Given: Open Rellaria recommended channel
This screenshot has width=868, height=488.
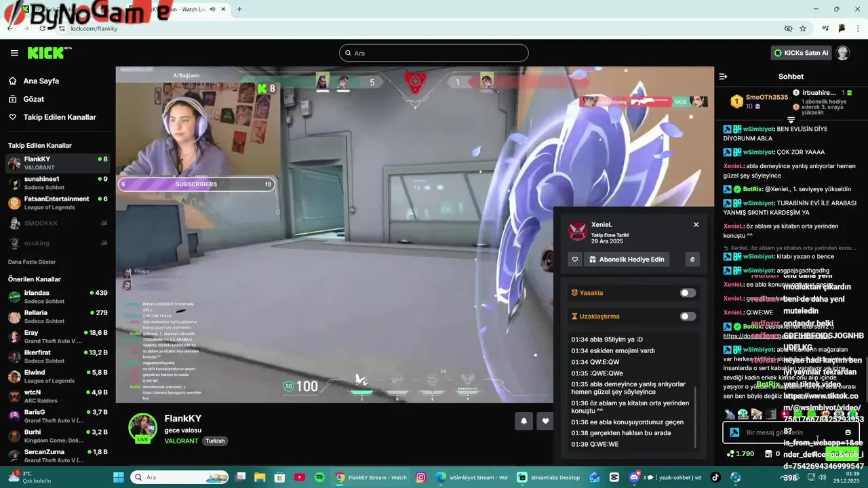Looking at the screenshot, I should click(x=58, y=317).
